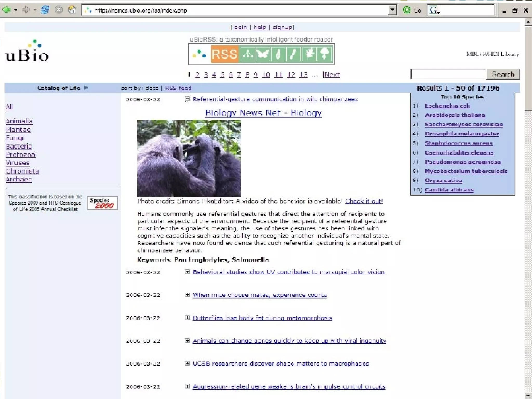Click the orange RSS banner icon

(224, 54)
